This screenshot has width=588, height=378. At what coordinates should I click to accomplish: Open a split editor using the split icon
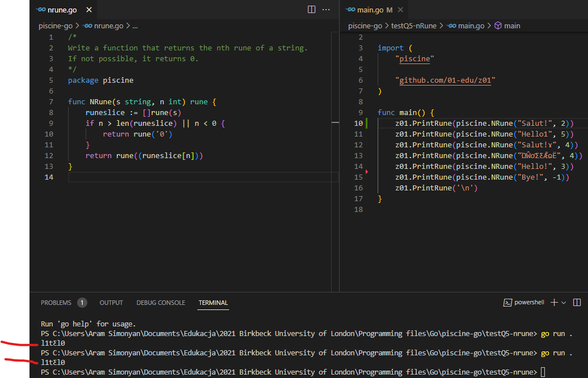311,9
